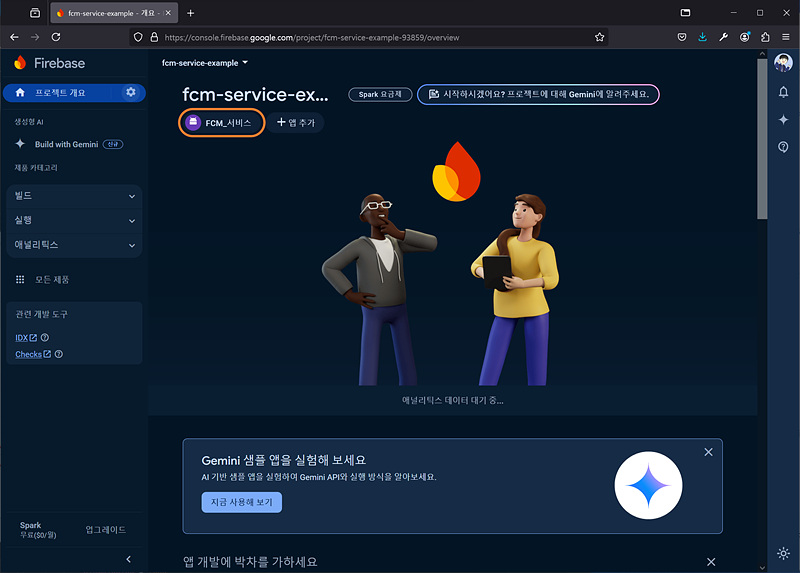The image size is (800, 573).
Task: Click the tracking protection shield icon
Action: point(138,37)
